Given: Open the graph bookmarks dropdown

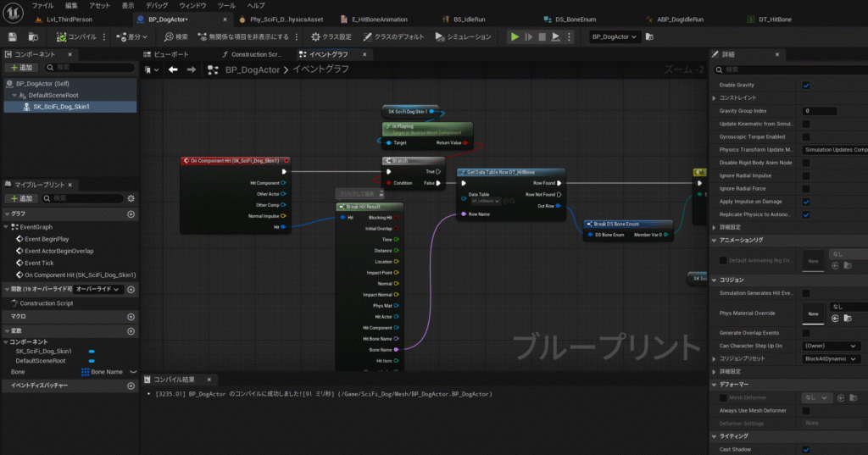Looking at the screenshot, I should click(x=151, y=69).
